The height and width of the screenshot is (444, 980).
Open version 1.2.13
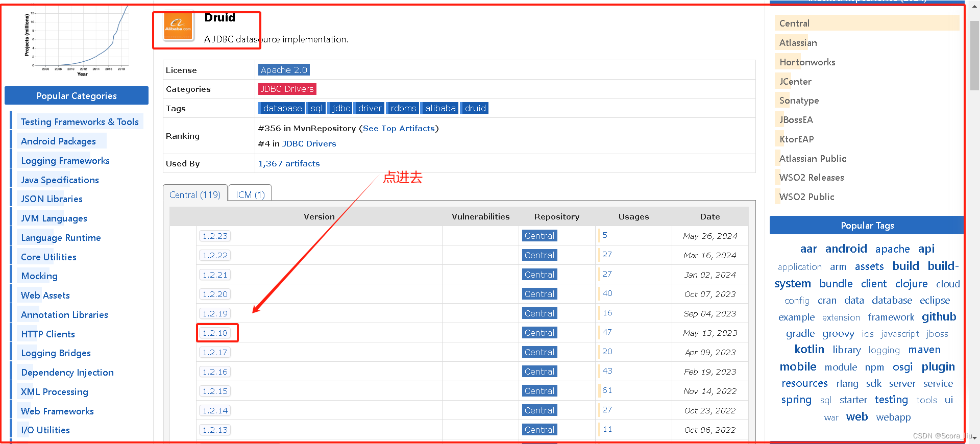(215, 430)
